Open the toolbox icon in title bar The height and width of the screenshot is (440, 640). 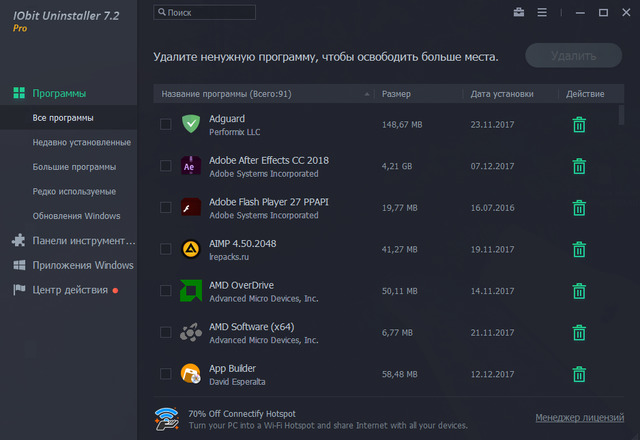(519, 13)
